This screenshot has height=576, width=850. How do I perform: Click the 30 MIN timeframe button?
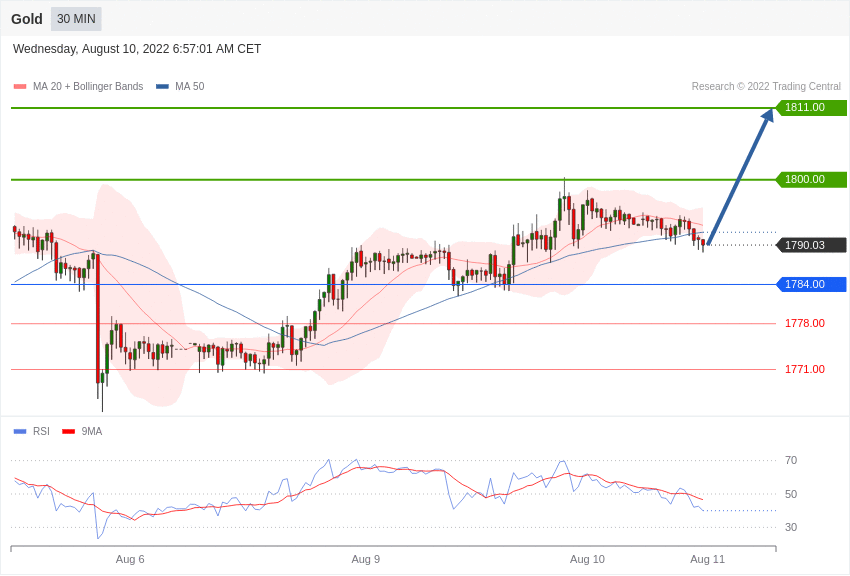pos(76,19)
